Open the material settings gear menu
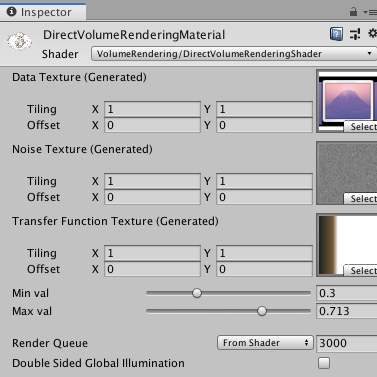The height and width of the screenshot is (377, 377). (372, 33)
